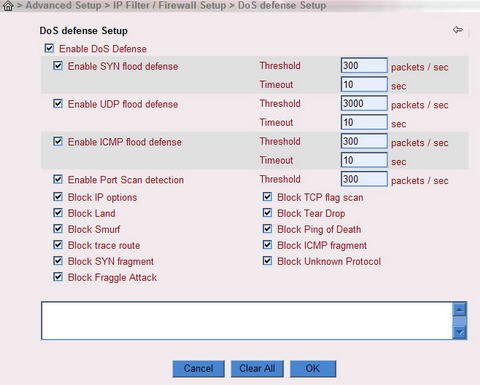Open Advanced Setup breadcrumb link
Image resolution: width=480 pixels, height=385 pixels.
pos(63,6)
